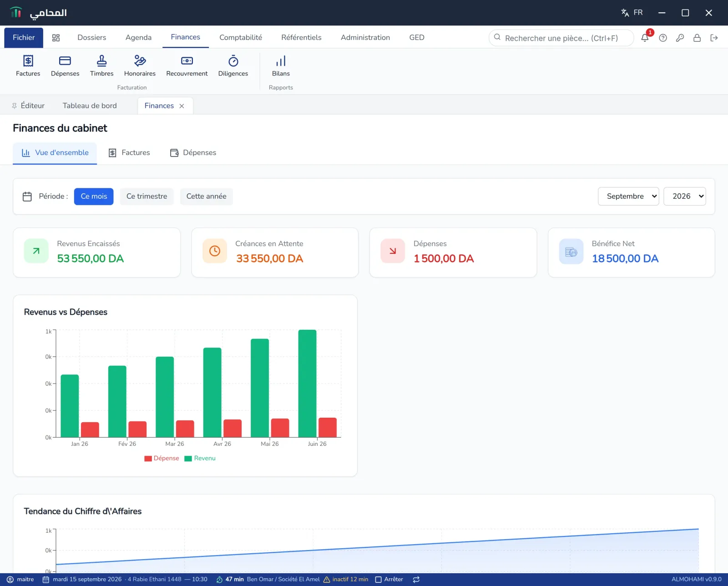Viewport: 728px width, 586px height.
Task: Lock the session with the padlock icon
Action: click(x=697, y=38)
